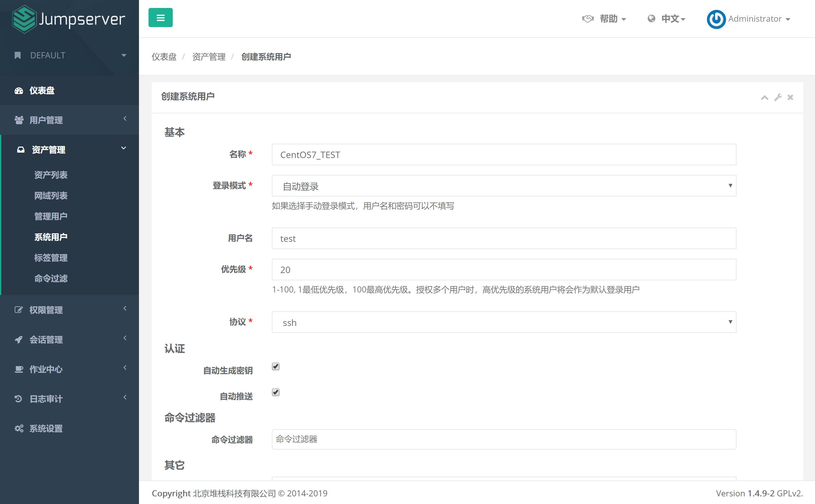Viewport: 815px width, 504px height.
Task: Click the edit icon beside 权限管理
Action: [19, 310]
